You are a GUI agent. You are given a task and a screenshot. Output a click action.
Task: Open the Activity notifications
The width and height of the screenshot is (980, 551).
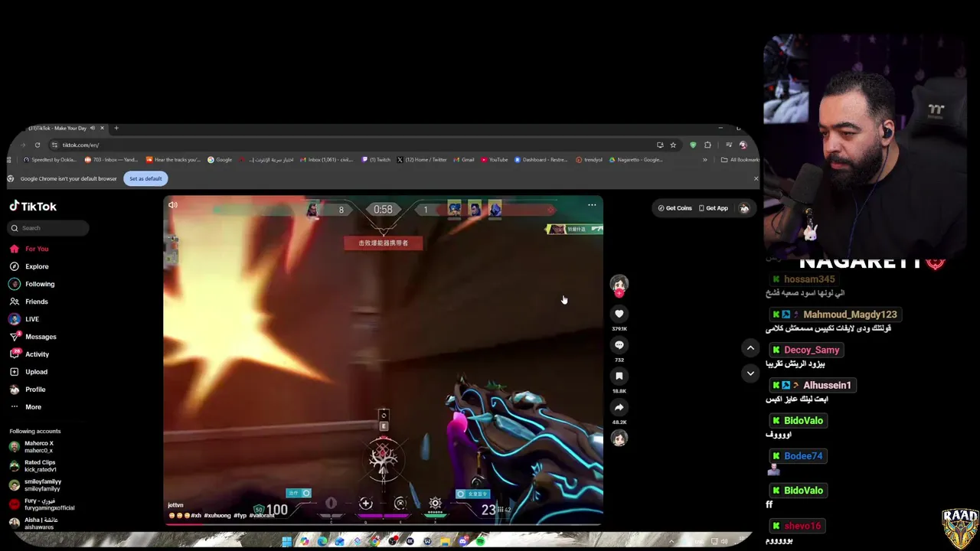tap(29, 354)
